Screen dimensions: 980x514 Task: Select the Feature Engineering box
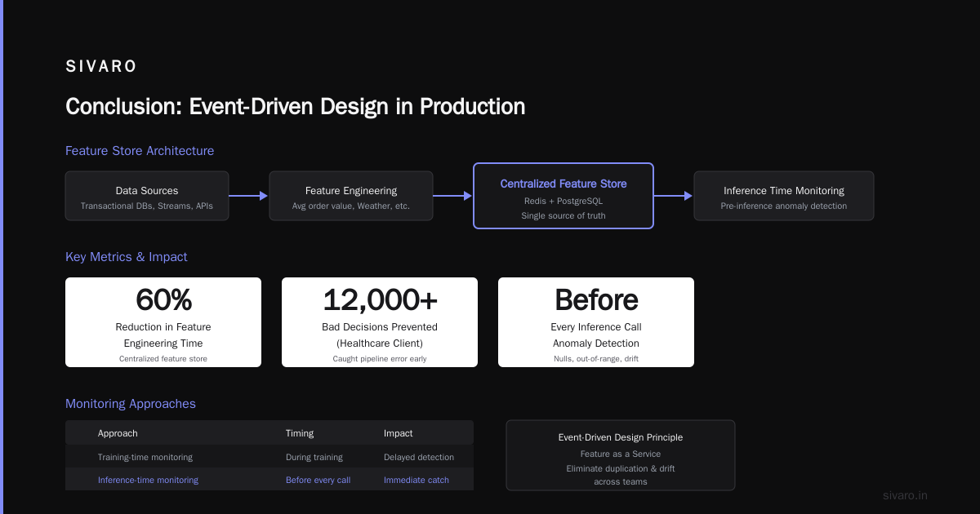351,196
